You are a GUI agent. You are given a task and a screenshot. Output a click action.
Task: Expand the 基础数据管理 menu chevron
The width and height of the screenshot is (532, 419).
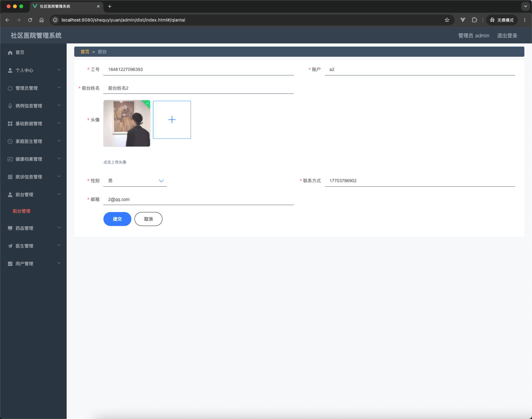[59, 123]
